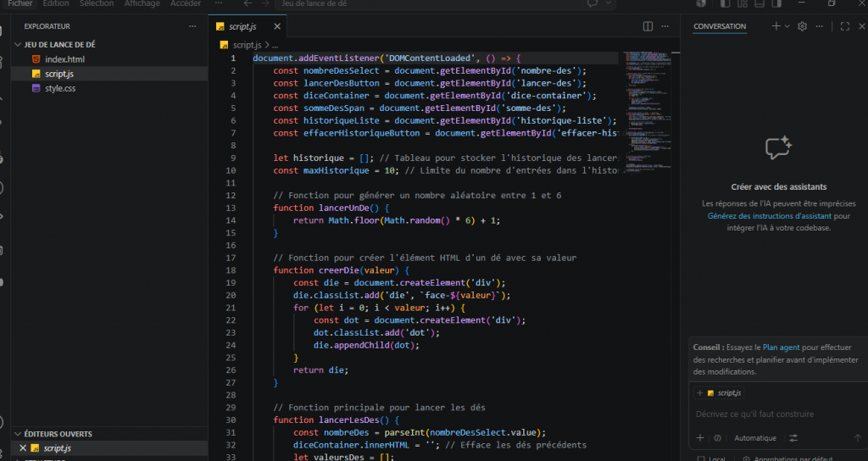
Task: Open conversation panel more actions ellipsis
Action: (820, 26)
